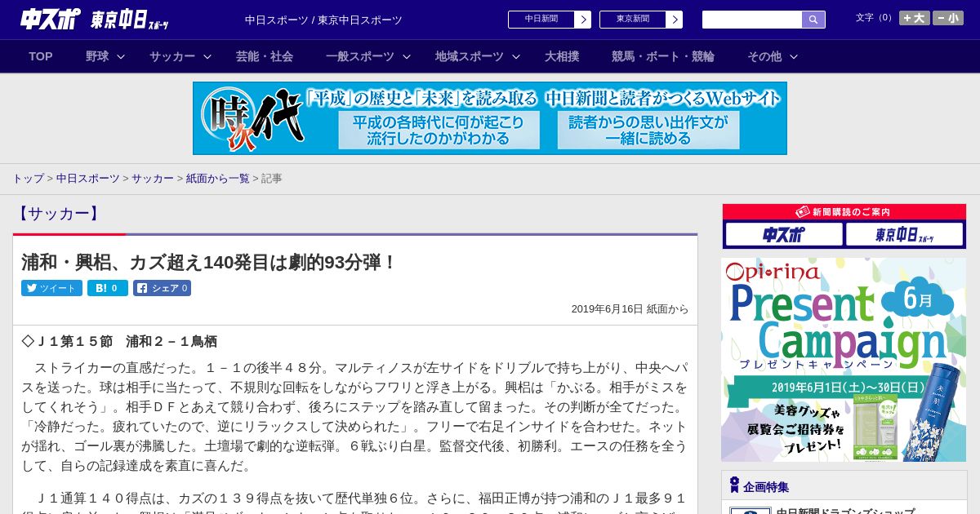Expand the 野球 dropdown chevron

(x=121, y=56)
